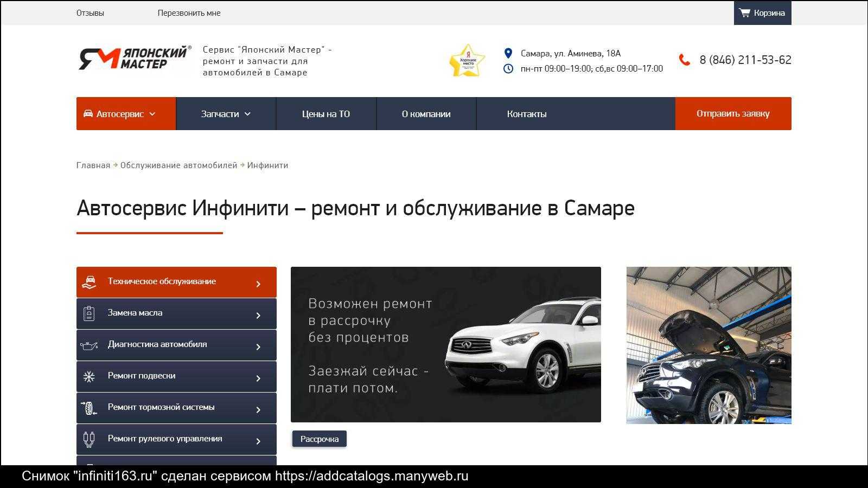Click the Ремонт тормозной системы tire icon
868x488 pixels.
[89, 408]
